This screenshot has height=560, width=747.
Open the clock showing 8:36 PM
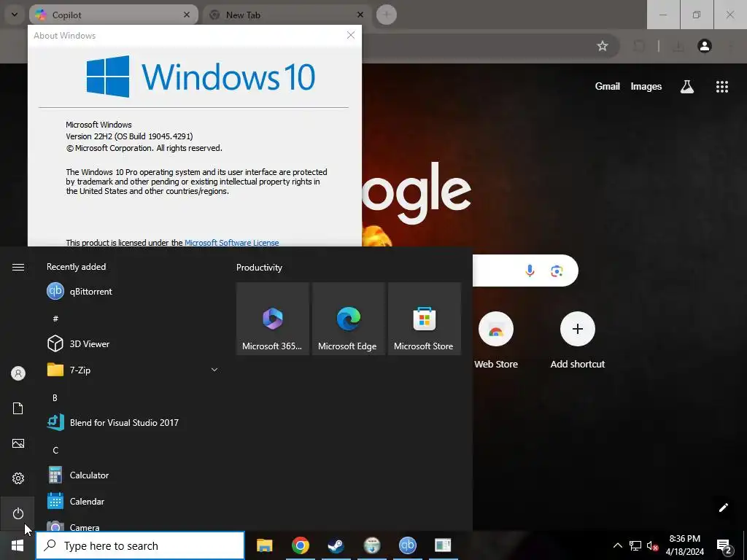[x=684, y=545]
